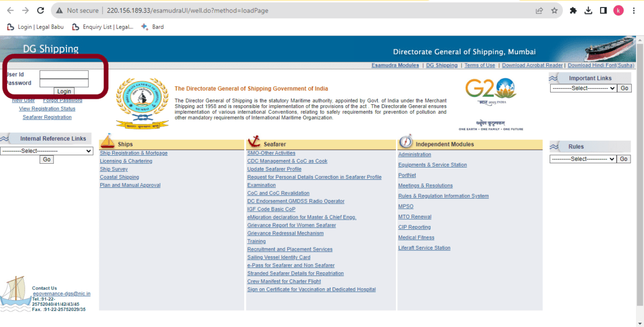Viewport: 644px width, 327px height.
Task: Focus the Password input field
Action: tap(64, 83)
